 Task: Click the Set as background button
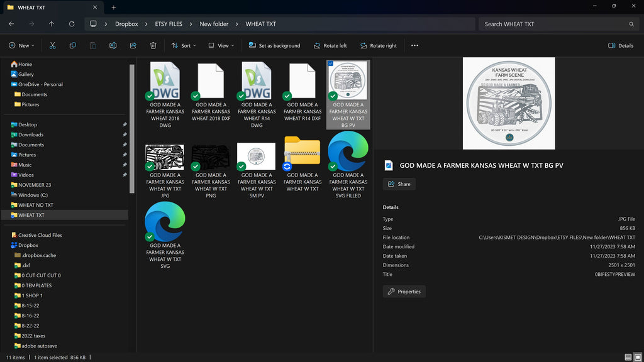coord(274,45)
